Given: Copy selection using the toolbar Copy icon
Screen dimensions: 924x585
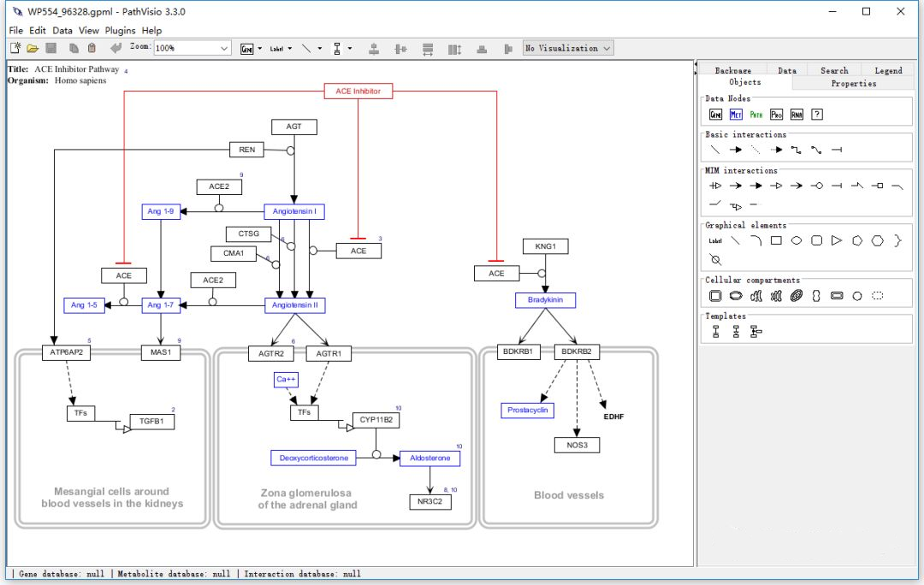Looking at the screenshot, I should 74,48.
